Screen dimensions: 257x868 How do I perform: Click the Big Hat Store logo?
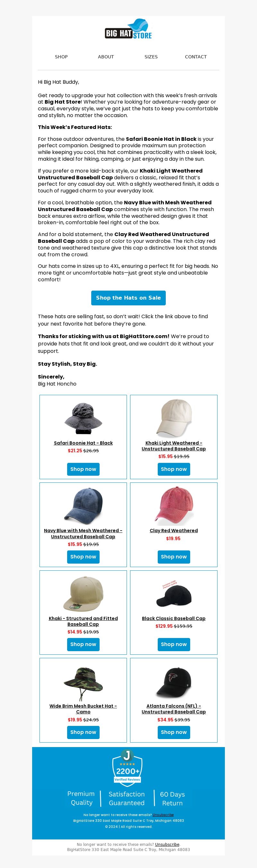tap(128, 29)
